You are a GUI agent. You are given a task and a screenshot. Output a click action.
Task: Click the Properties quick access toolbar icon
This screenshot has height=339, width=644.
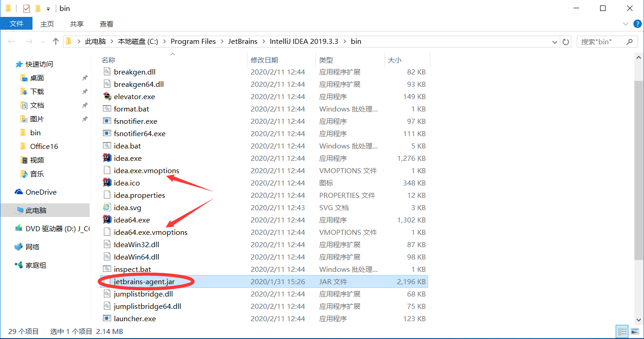click(27, 8)
